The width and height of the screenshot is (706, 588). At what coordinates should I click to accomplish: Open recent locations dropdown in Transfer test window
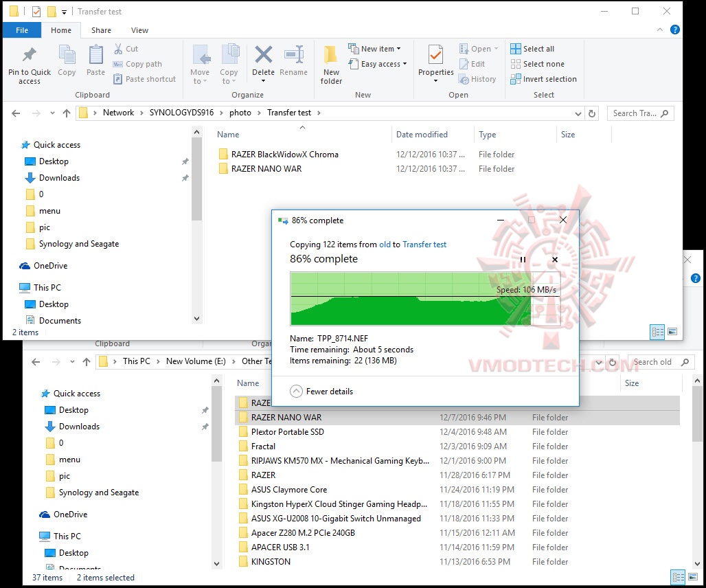click(x=53, y=113)
